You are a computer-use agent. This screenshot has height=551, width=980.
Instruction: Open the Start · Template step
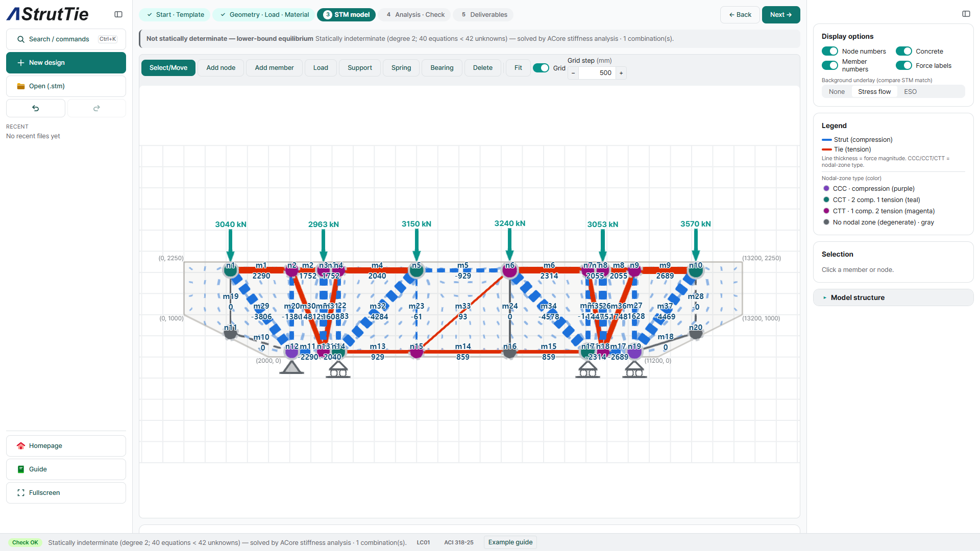pyautogui.click(x=175, y=15)
